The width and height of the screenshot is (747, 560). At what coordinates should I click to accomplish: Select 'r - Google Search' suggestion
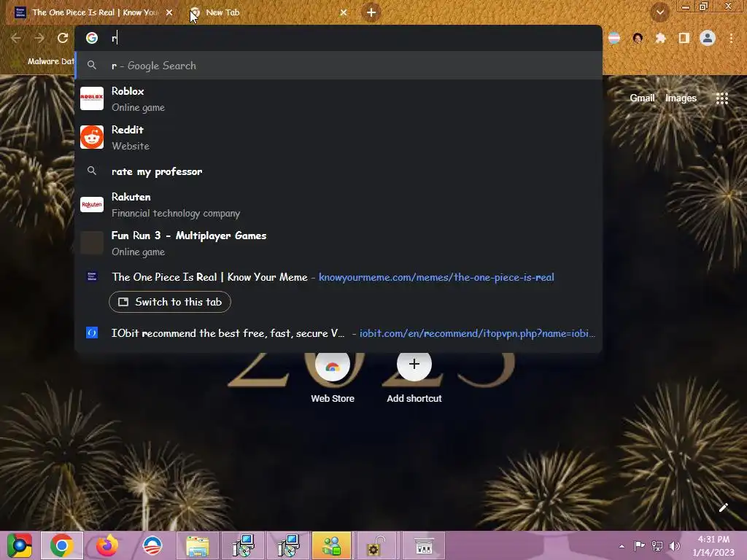tap(338, 66)
